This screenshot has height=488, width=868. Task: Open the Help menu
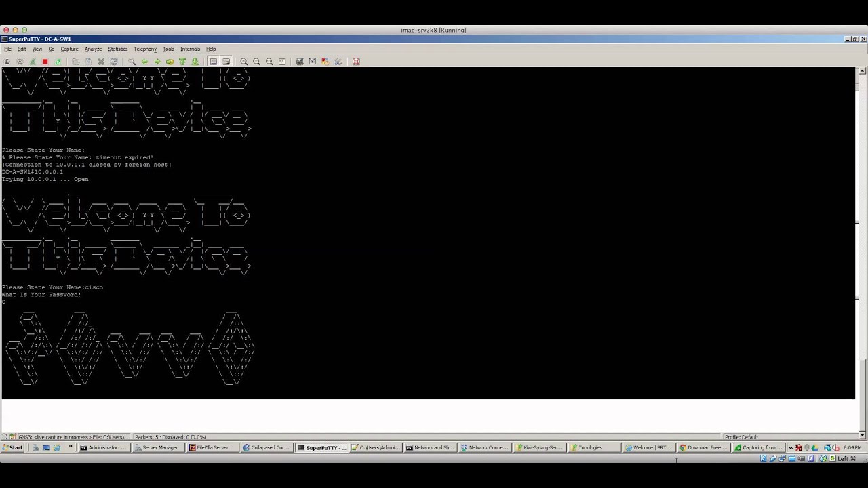[211, 49]
